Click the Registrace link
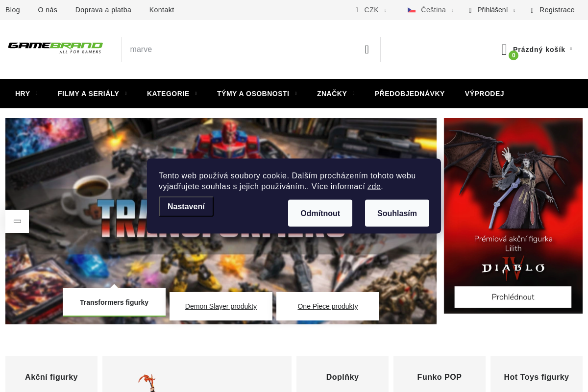 pyautogui.click(x=553, y=10)
